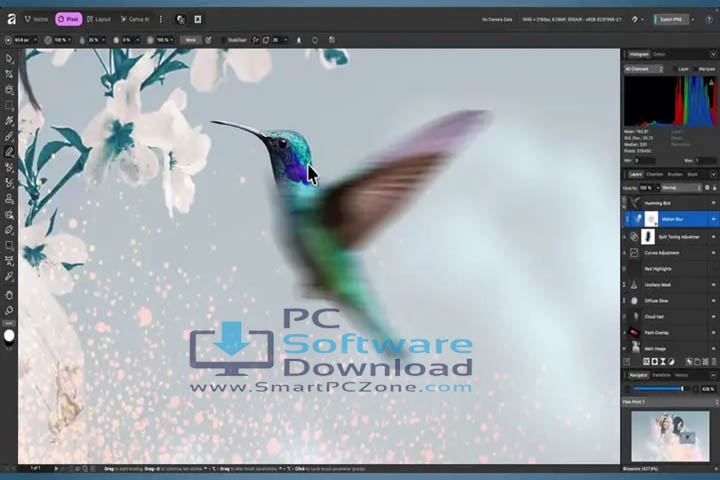Open the Canva AI studio

point(135,19)
